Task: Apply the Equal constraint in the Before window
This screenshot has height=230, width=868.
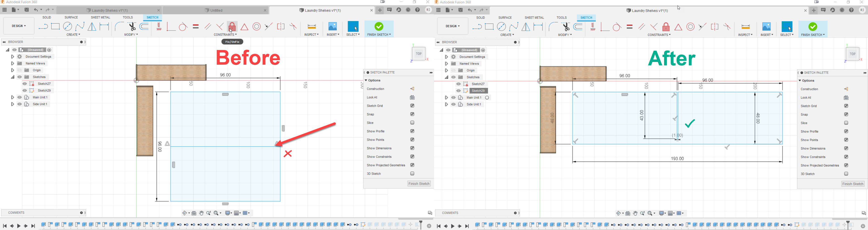Action: point(196,26)
